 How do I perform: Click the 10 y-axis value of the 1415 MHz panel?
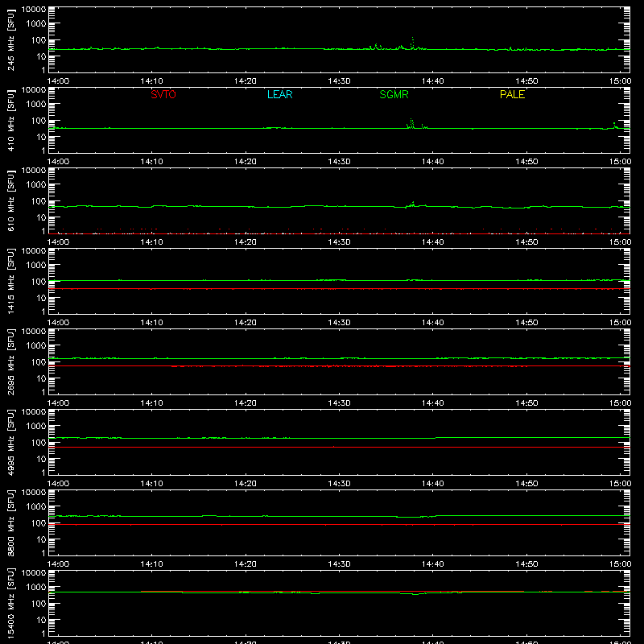41,298
